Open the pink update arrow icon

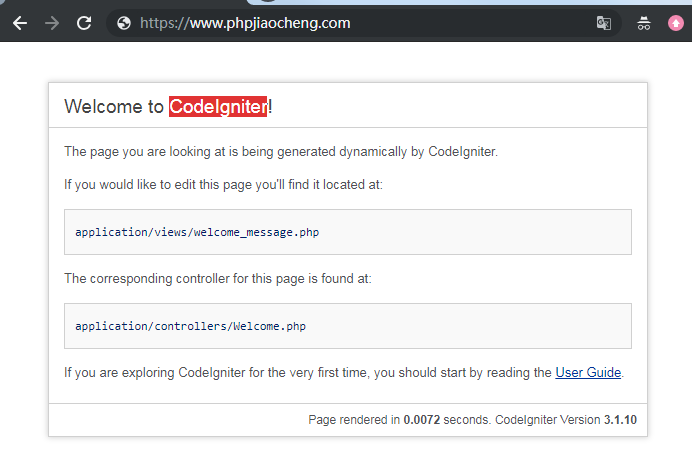click(676, 23)
